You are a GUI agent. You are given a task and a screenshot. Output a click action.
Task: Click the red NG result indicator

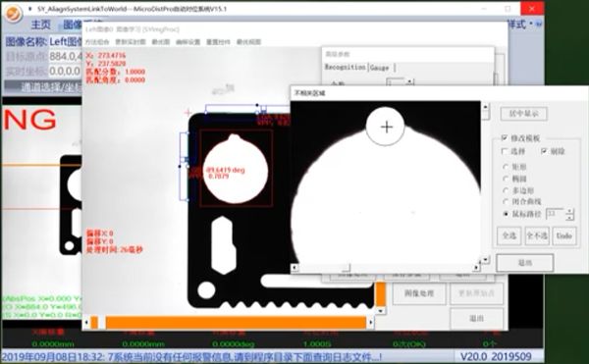[x=30, y=120]
